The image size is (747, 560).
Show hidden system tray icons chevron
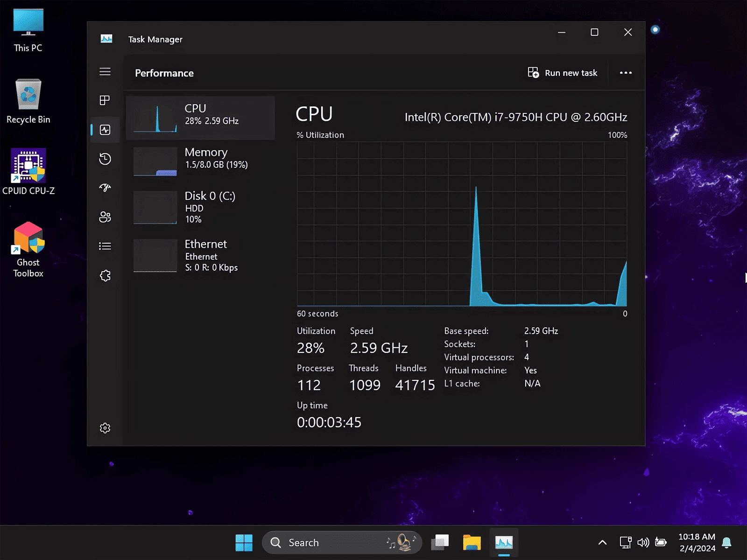(x=602, y=543)
